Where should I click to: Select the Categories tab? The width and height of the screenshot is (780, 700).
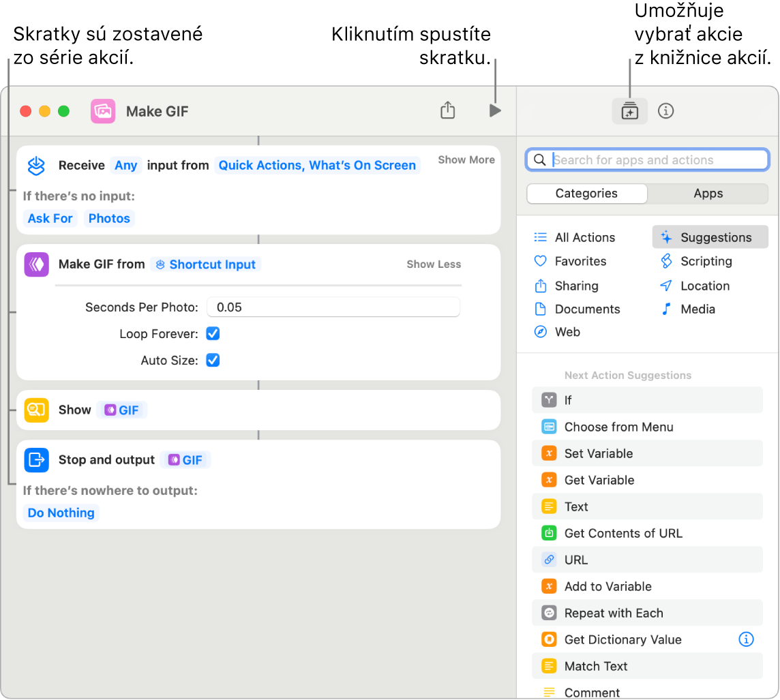tap(586, 194)
